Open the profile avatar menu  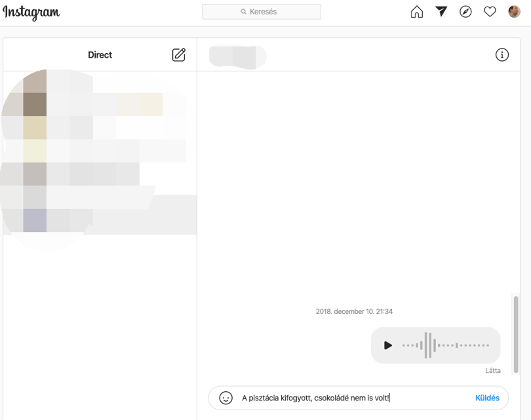(514, 12)
